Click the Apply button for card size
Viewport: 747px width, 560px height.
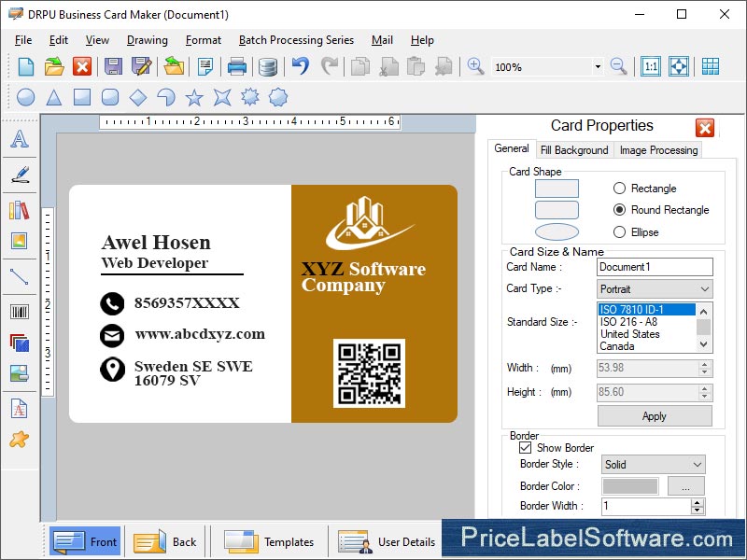[654, 416]
